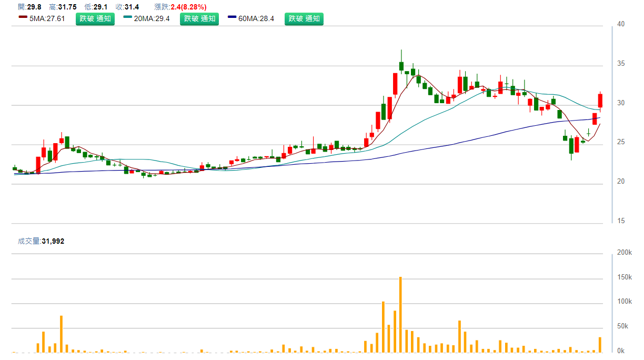Open the 跌破 通知 alert next to 60MA
The height and width of the screenshot is (360, 644).
pos(304,19)
